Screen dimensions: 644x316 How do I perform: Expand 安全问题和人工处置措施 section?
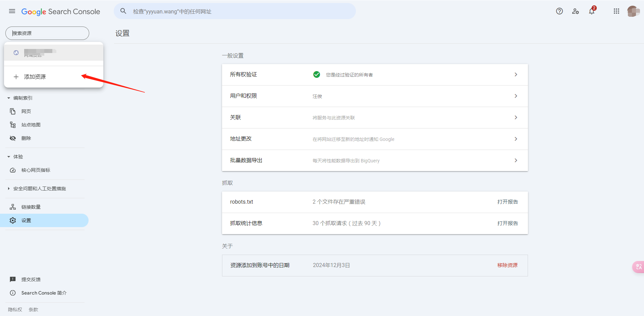pyautogui.click(x=9, y=189)
